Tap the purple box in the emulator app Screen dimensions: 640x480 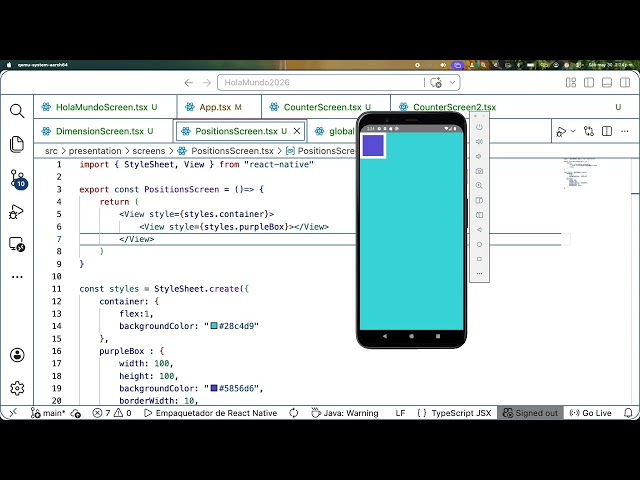[x=373, y=145]
